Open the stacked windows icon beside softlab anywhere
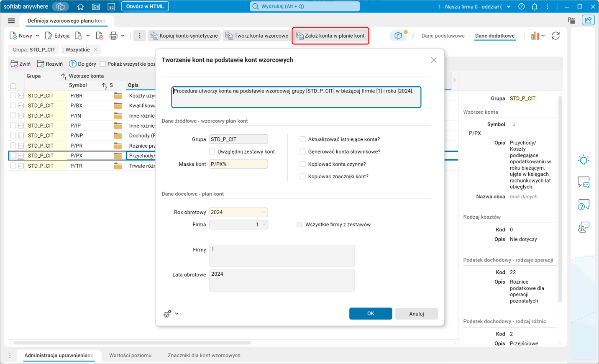This screenshot has width=599, height=364. pyautogui.click(x=61, y=7)
